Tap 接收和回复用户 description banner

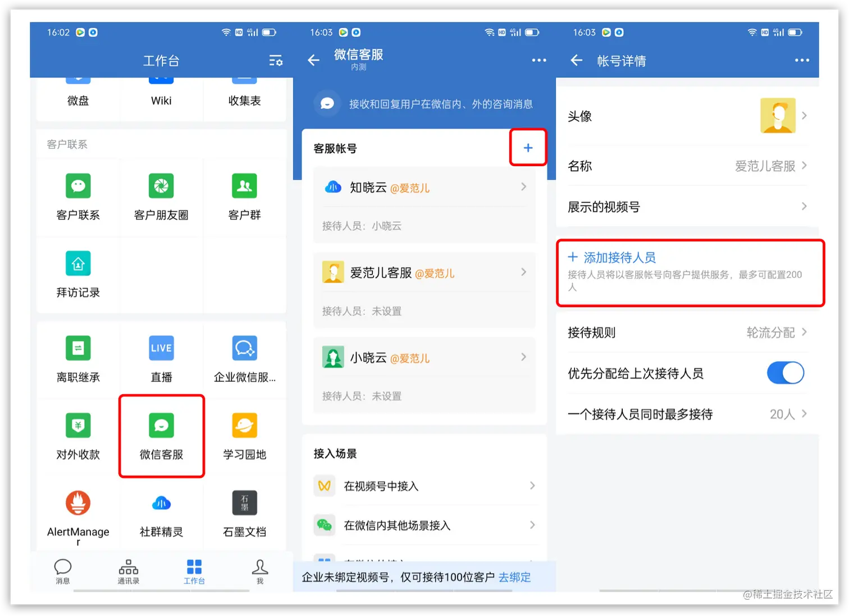pyautogui.click(x=424, y=104)
